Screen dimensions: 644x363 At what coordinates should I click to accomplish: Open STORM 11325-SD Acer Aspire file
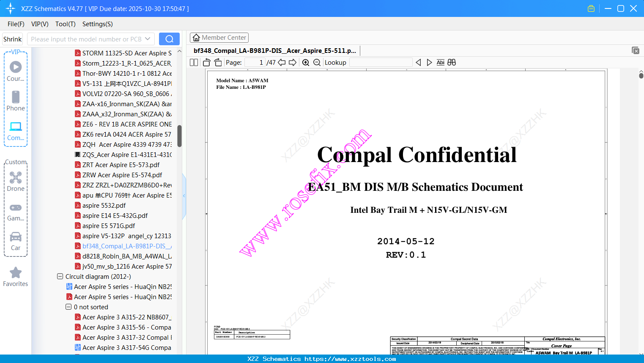[123, 53]
